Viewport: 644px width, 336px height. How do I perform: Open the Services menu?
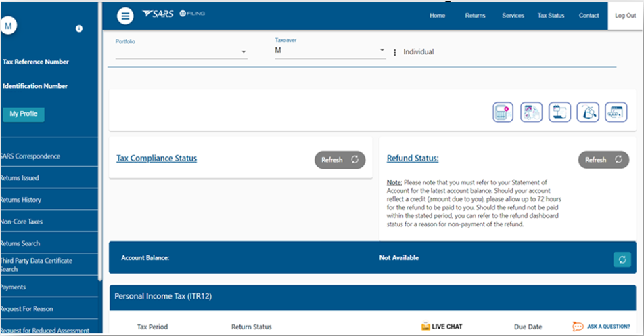tap(513, 16)
